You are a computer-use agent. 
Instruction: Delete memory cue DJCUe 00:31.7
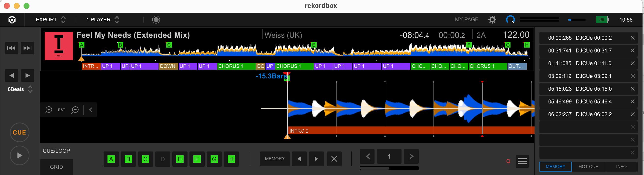pos(632,51)
